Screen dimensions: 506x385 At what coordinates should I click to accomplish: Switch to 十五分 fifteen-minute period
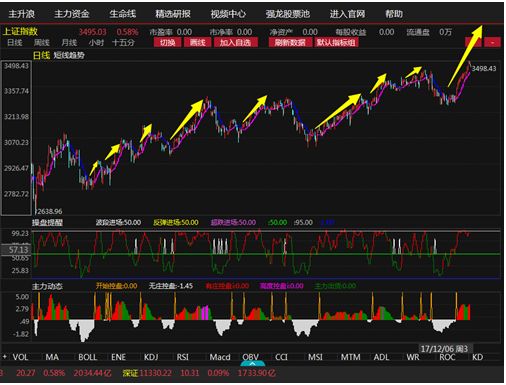(123, 43)
